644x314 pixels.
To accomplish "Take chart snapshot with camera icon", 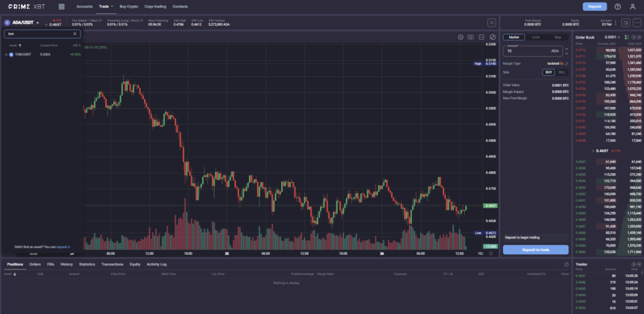I will (470, 37).
